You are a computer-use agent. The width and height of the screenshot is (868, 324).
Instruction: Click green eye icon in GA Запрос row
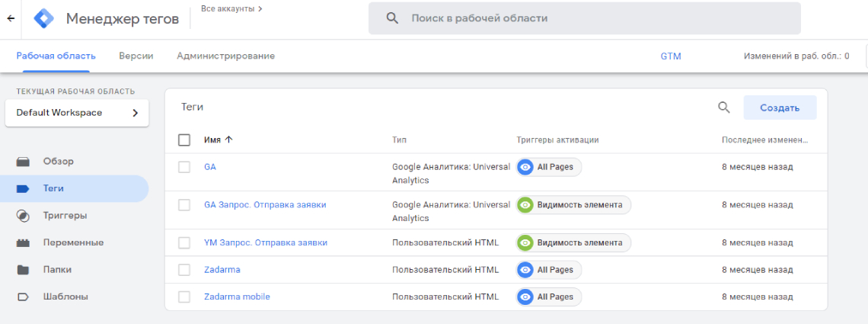click(525, 205)
